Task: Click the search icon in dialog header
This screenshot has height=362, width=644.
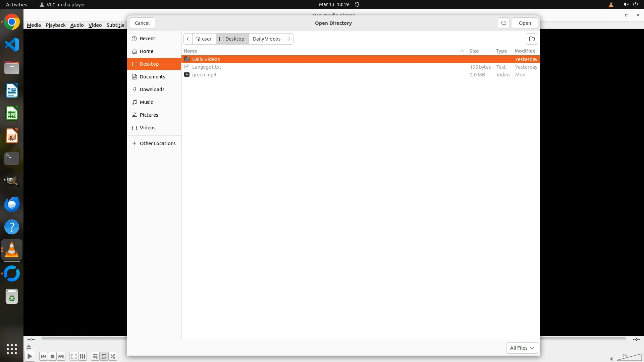Action: tap(503, 23)
